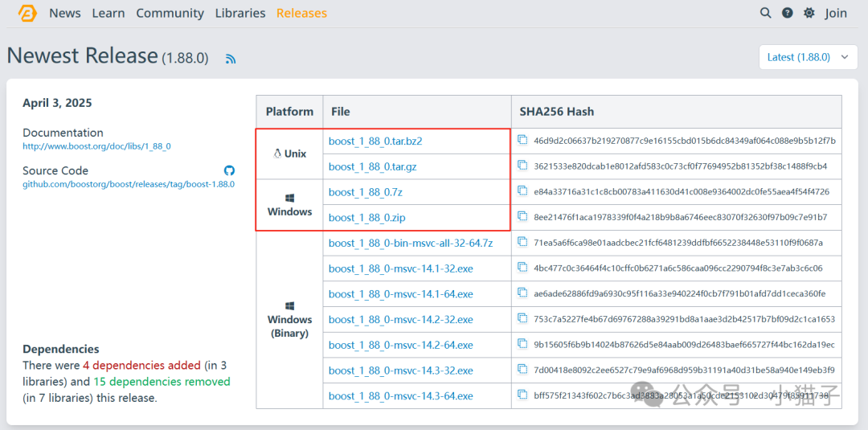Copy hash for msvc-14.2-32.exe
868x430 pixels.
[x=522, y=318]
